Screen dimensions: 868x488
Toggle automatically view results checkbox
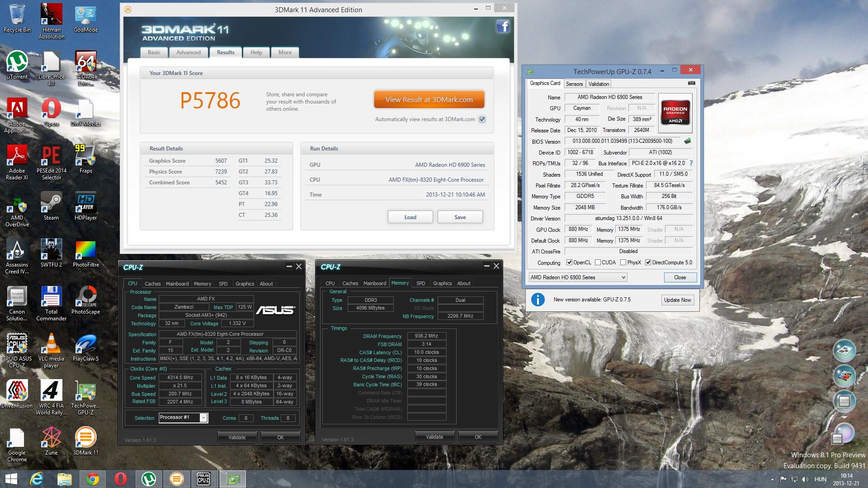click(482, 119)
